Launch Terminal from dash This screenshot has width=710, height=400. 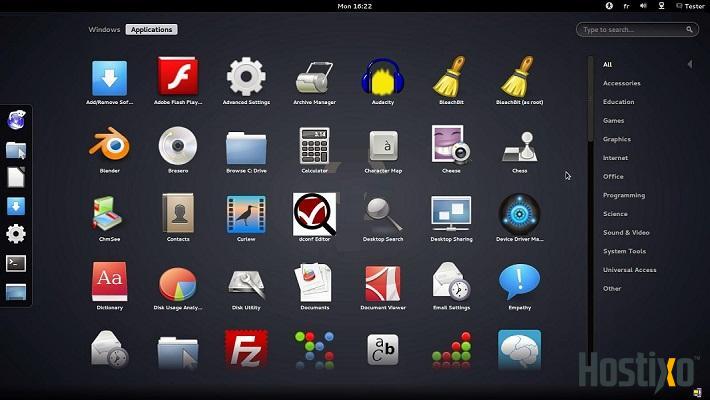point(16,264)
